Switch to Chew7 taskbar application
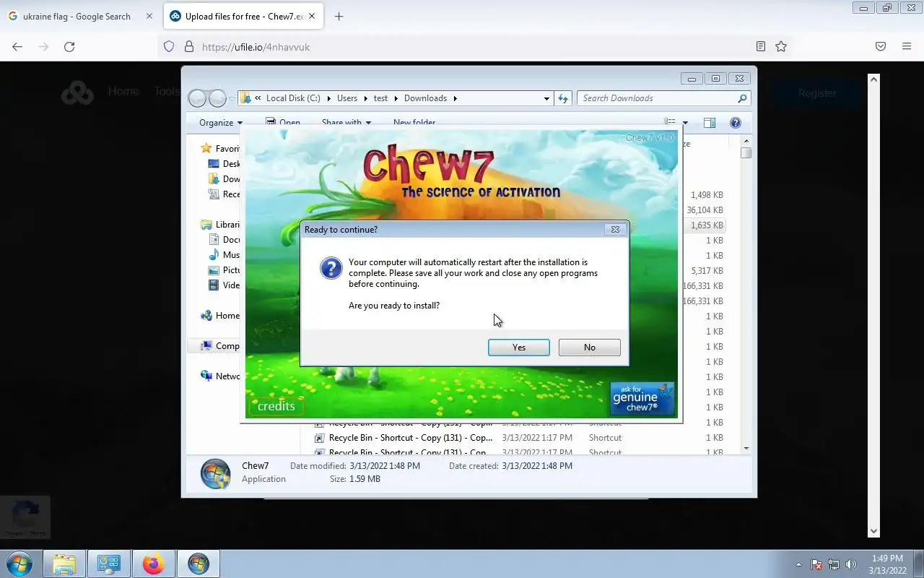The height and width of the screenshot is (578, 924). [x=199, y=564]
